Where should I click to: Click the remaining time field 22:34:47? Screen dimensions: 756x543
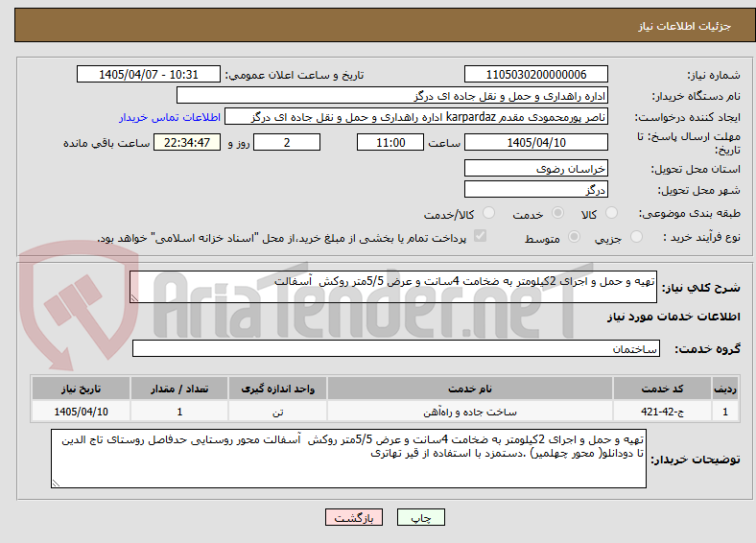[x=187, y=142]
